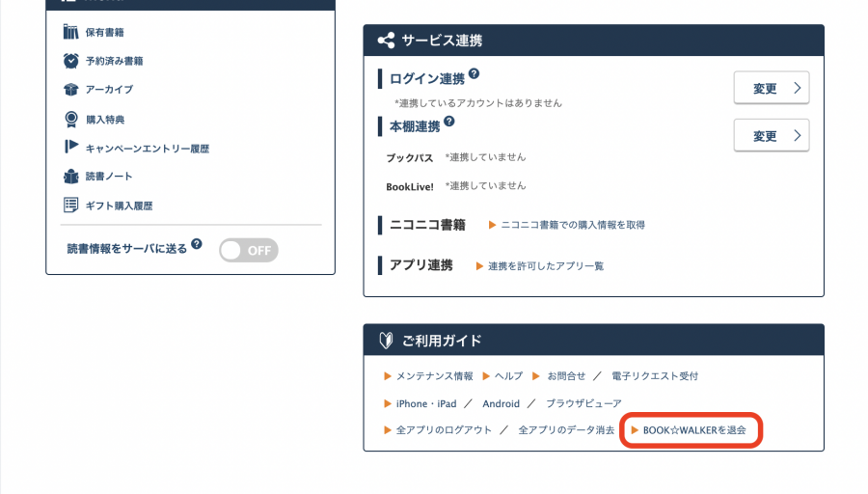Select the ご利用ガイド panel title
This screenshot has width=868, height=494.
point(442,341)
